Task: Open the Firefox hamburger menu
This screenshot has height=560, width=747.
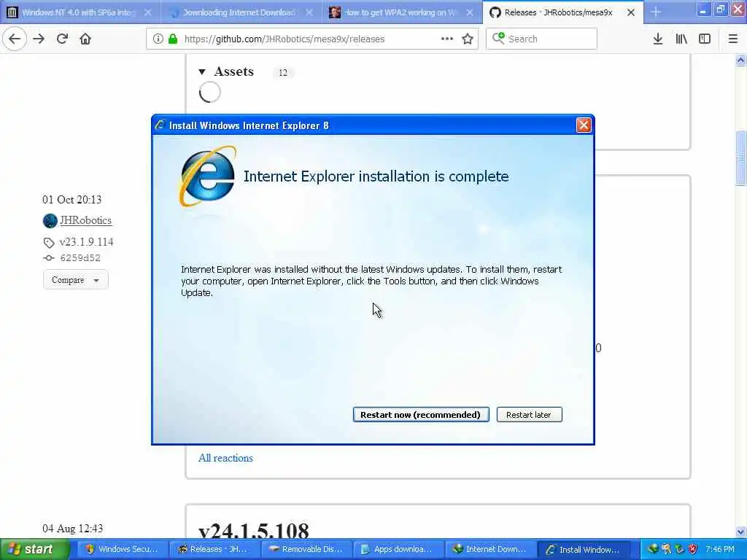Action: (x=733, y=39)
